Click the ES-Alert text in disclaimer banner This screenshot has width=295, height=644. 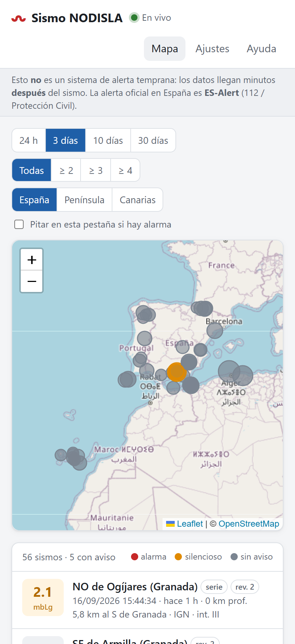pos(222,93)
